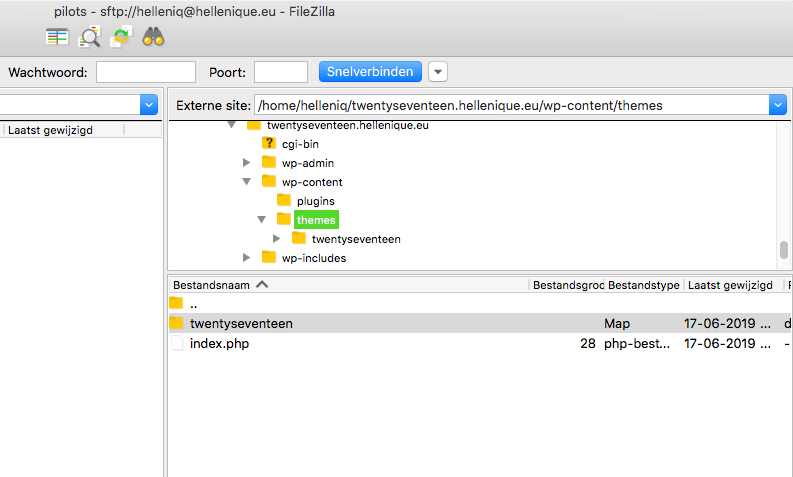Toggle directory comparison toolbar icon
Screen dimensions: 793x477
57,37
